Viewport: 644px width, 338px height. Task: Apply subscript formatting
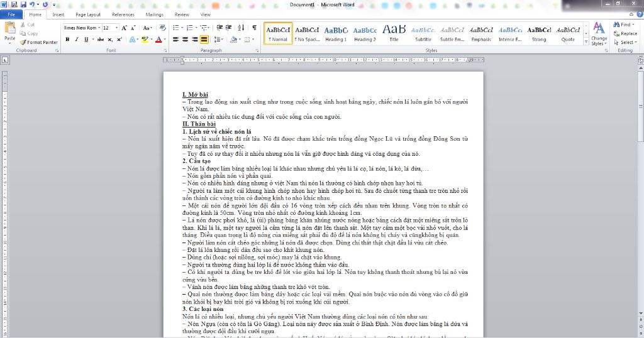click(x=110, y=40)
